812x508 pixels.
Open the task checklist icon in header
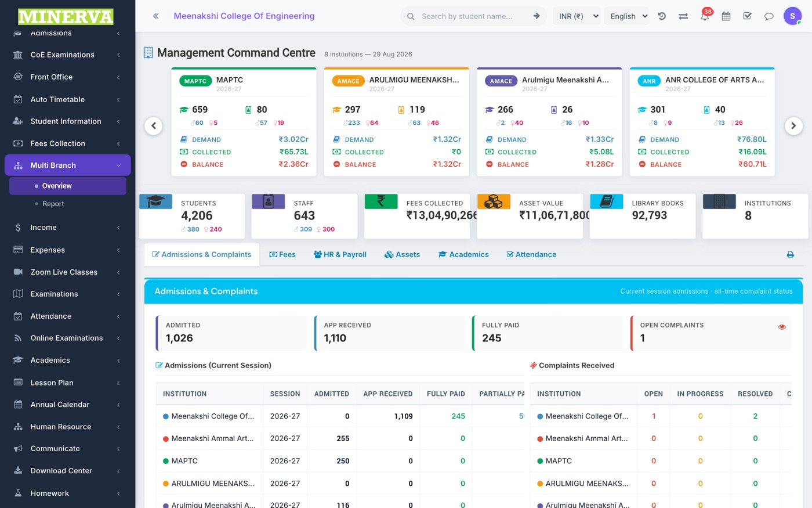[x=748, y=16]
